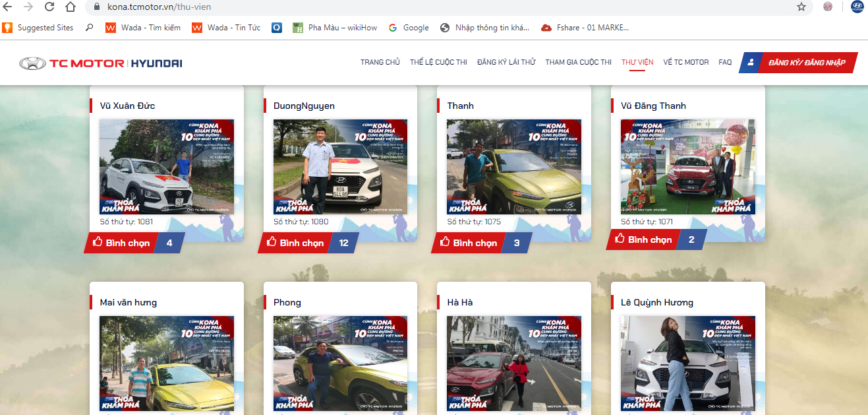Open the Google bookmark

click(409, 28)
